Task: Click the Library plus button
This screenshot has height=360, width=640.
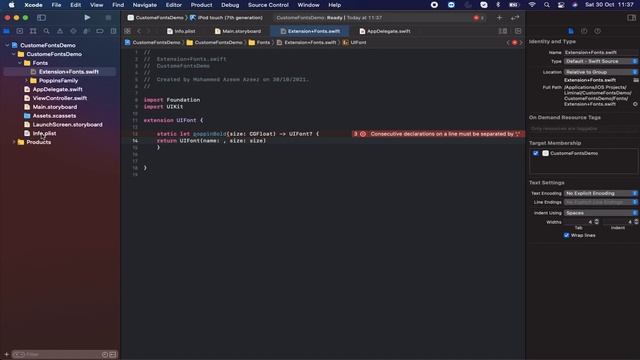Action: click(x=499, y=18)
